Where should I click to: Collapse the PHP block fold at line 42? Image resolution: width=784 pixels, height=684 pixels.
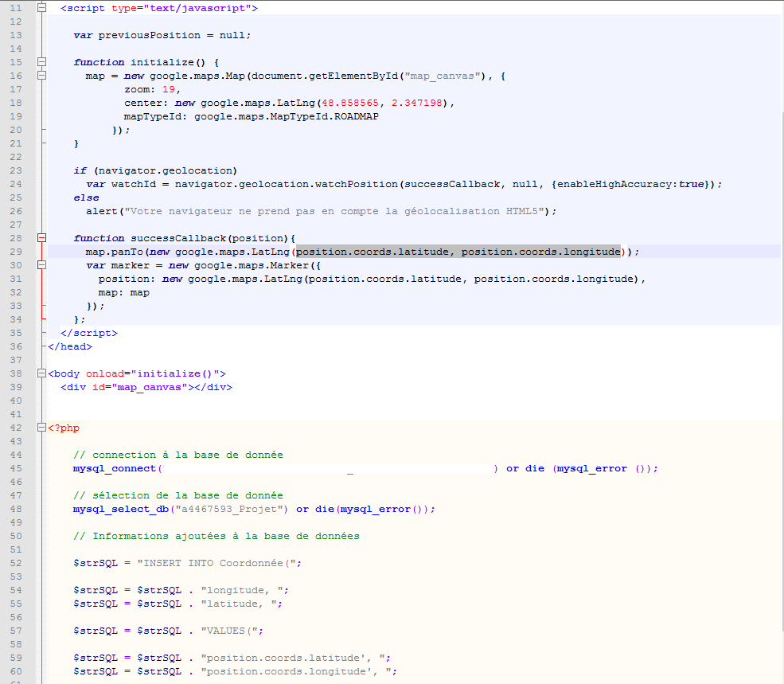(x=41, y=428)
